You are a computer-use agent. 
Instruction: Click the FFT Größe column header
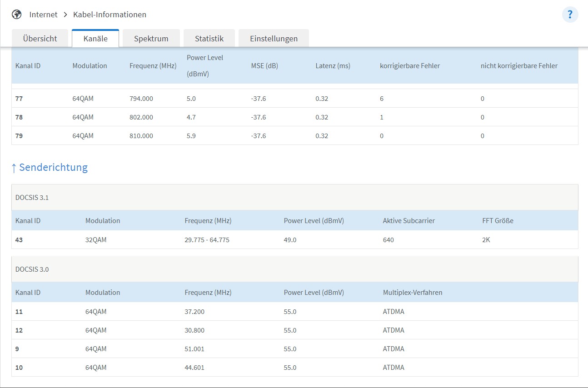(x=498, y=221)
